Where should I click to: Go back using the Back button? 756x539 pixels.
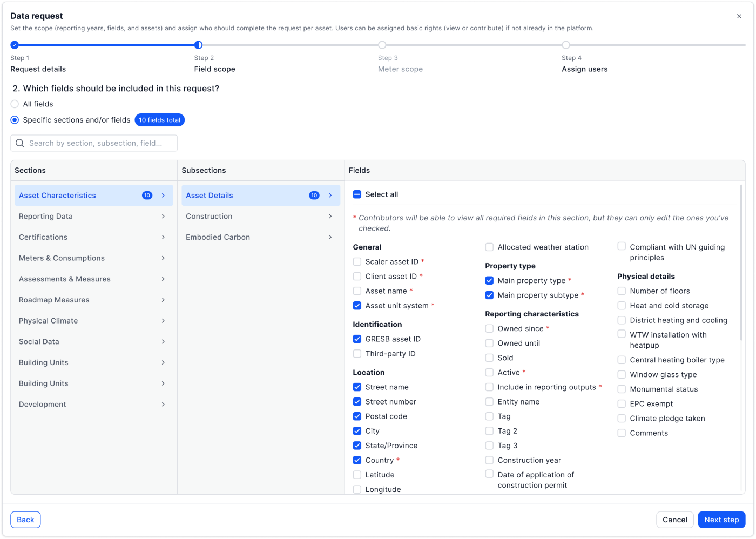point(25,520)
